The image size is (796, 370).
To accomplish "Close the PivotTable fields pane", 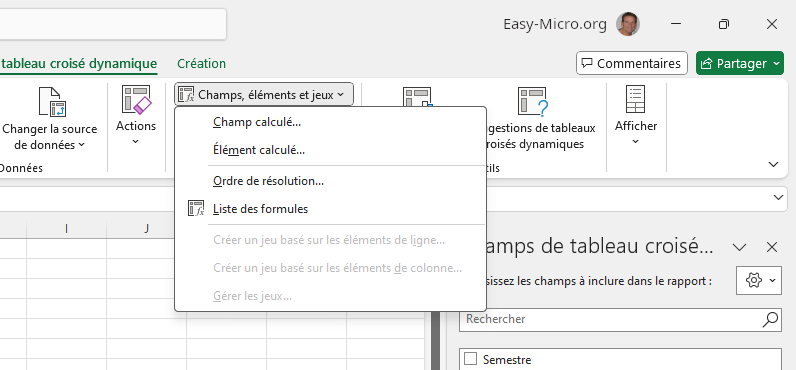I will [772, 247].
